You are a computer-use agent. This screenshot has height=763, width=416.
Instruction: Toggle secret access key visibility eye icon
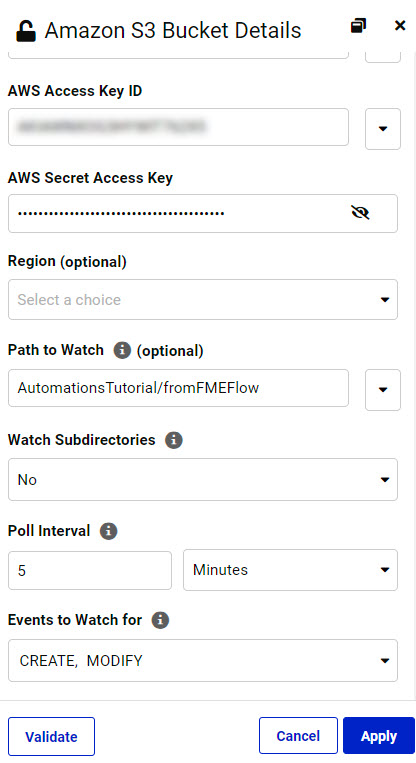360,213
